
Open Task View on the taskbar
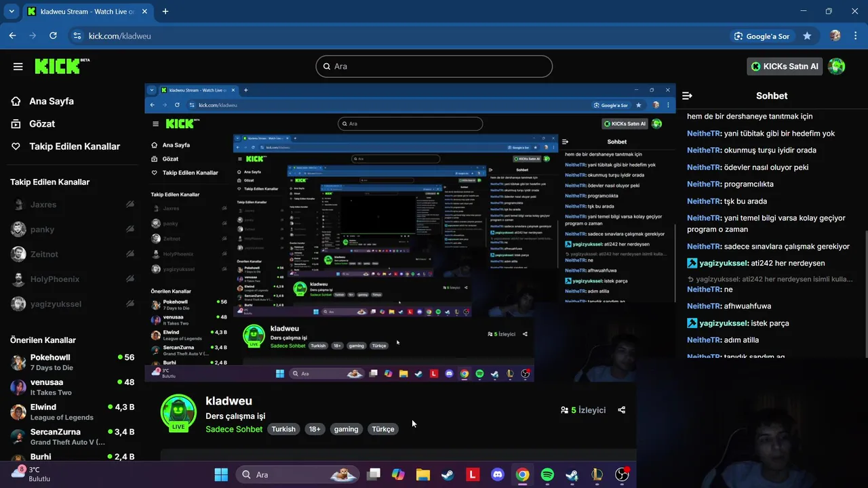(374, 474)
